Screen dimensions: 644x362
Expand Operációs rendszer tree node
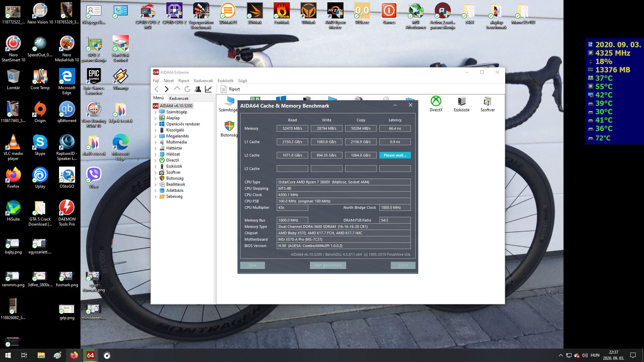(x=155, y=124)
